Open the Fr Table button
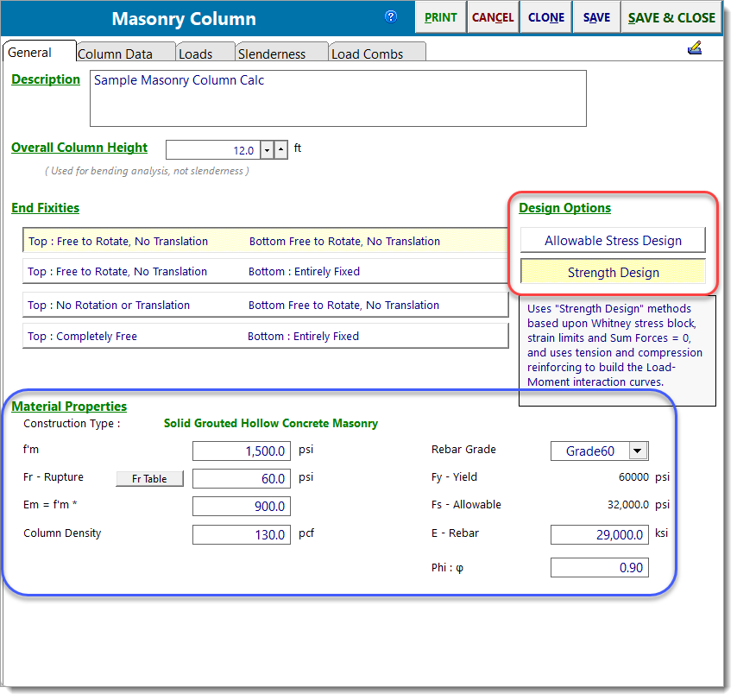 pyautogui.click(x=149, y=479)
